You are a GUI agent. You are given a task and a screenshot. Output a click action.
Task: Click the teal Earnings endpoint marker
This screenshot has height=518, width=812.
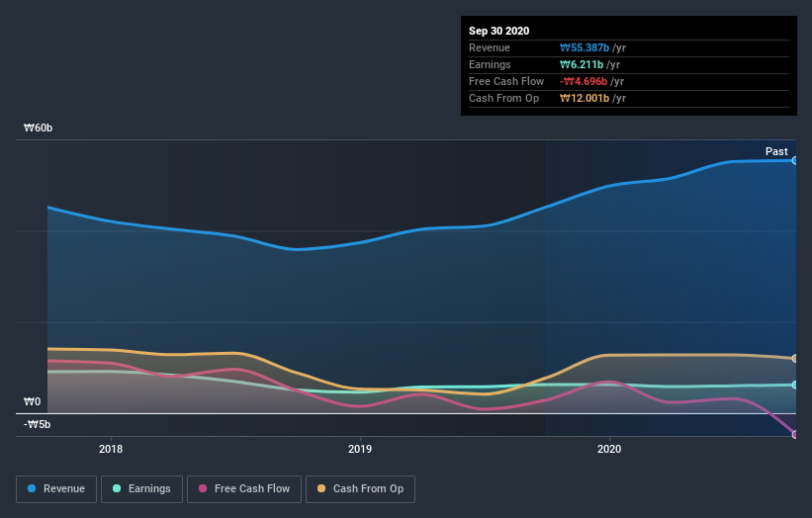[x=794, y=385]
